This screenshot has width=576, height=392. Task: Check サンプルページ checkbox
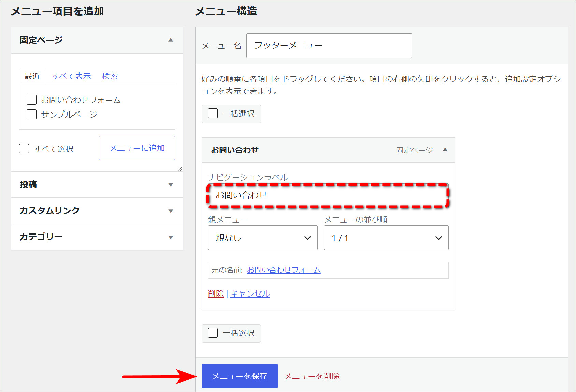pyautogui.click(x=31, y=114)
